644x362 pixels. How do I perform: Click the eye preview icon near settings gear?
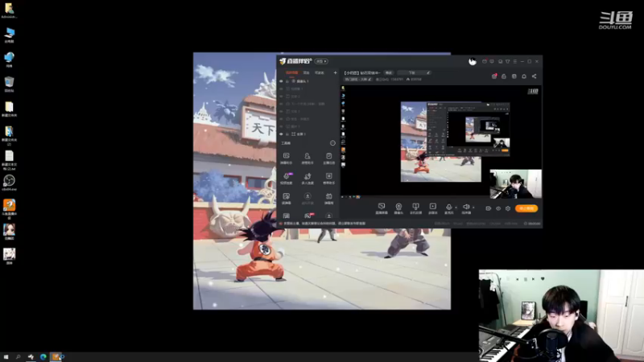[x=498, y=208]
